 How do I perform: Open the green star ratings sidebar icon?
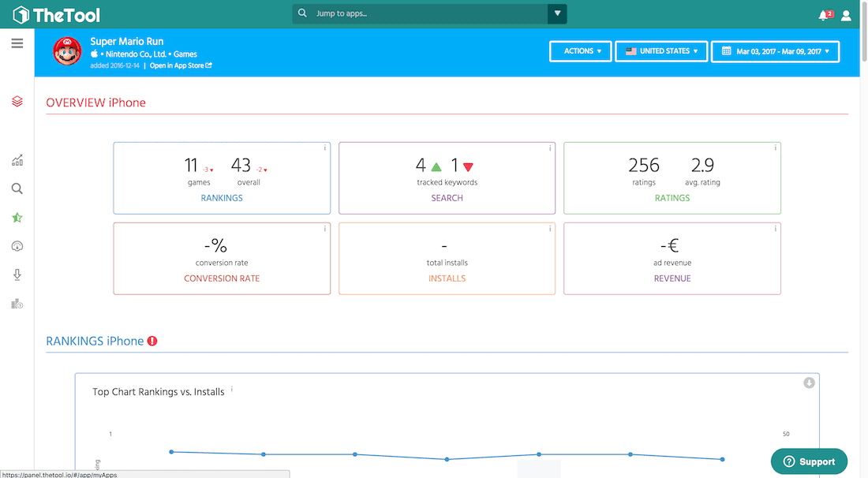[x=17, y=218]
